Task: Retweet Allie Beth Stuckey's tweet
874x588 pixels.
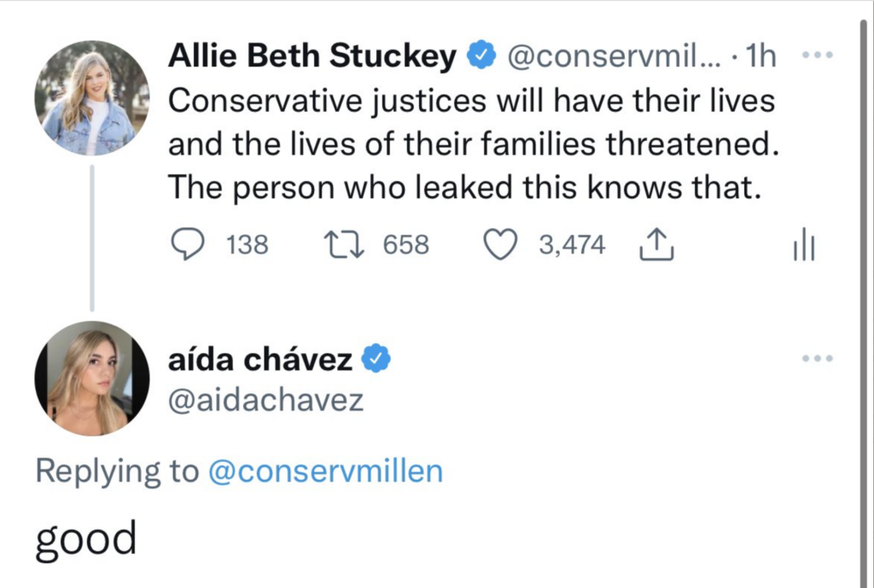Action: tap(343, 246)
